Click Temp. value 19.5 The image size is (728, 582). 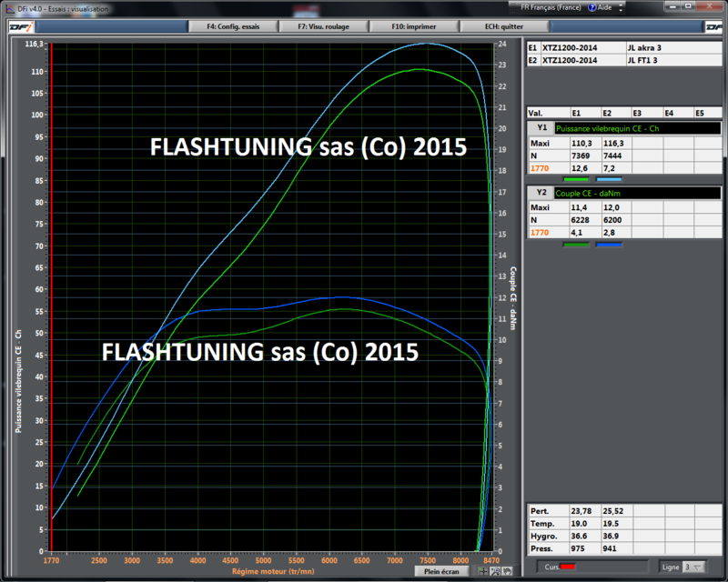pos(617,524)
